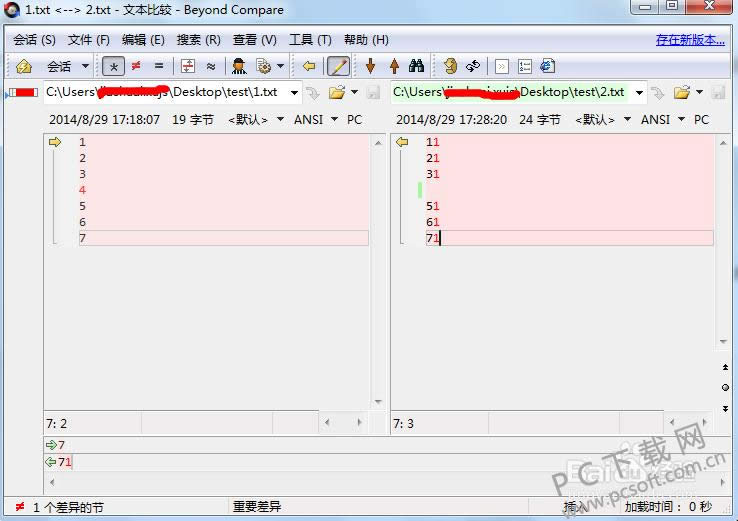
Task: Click the approximately-equal (≈) minor differences icon
Action: point(210,67)
